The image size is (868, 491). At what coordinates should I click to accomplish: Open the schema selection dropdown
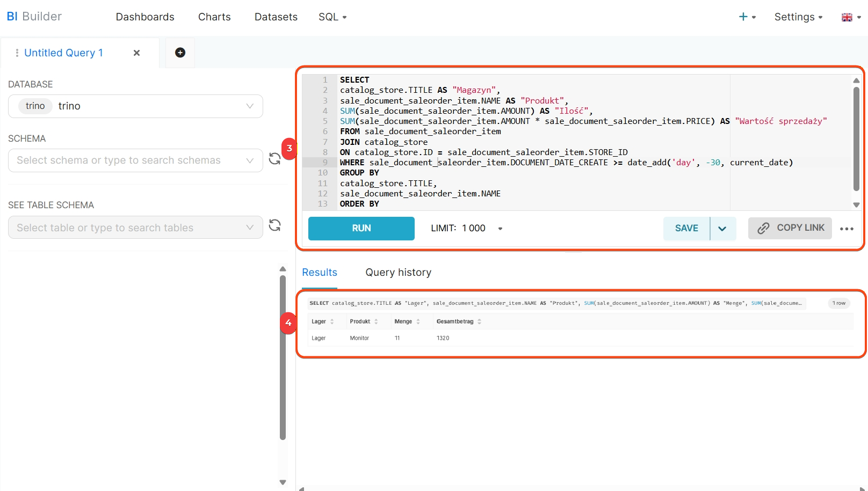(x=249, y=160)
